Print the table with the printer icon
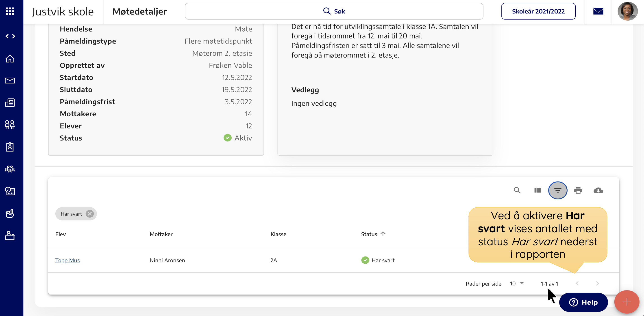 578,190
